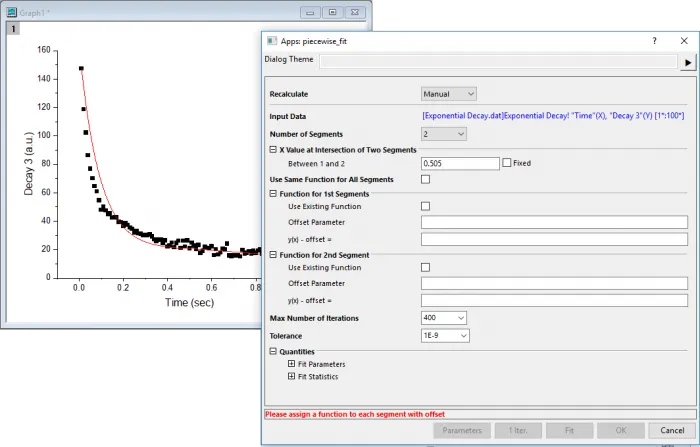Click the Dialog Theme text field
Image resolution: width=700 pixels, height=447 pixels.
498,62
